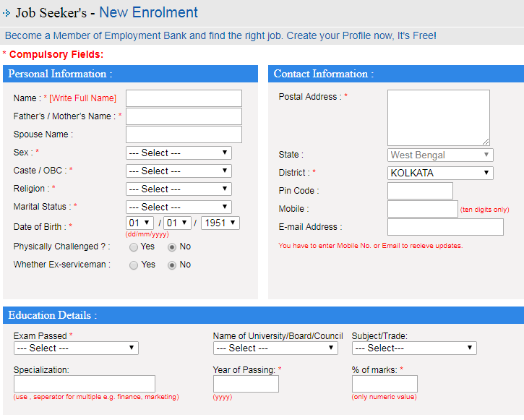Open the birth day dropdown

[140, 223]
